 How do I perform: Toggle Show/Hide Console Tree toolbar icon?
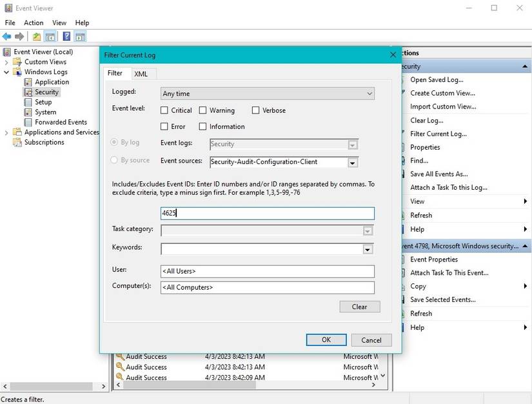[x=50, y=37]
